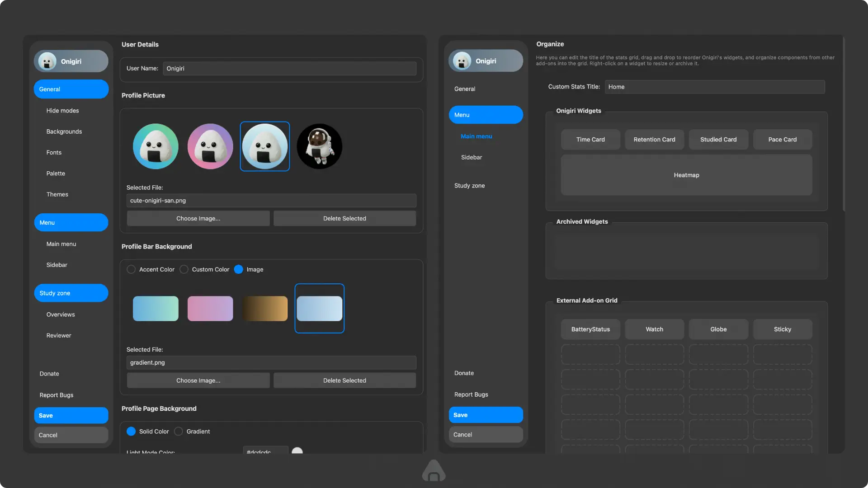This screenshot has height=488, width=868.
Task: Click the onigiri logo at bottom center
Action: click(434, 470)
